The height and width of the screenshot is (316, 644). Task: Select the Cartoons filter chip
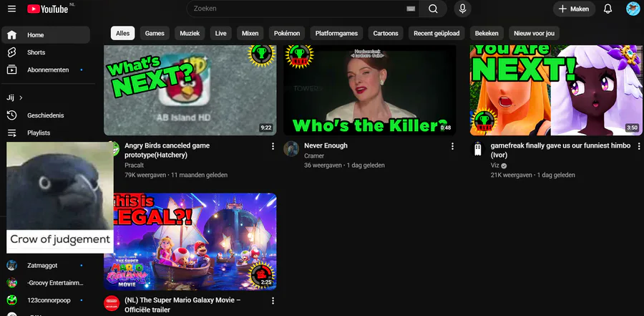(386, 34)
